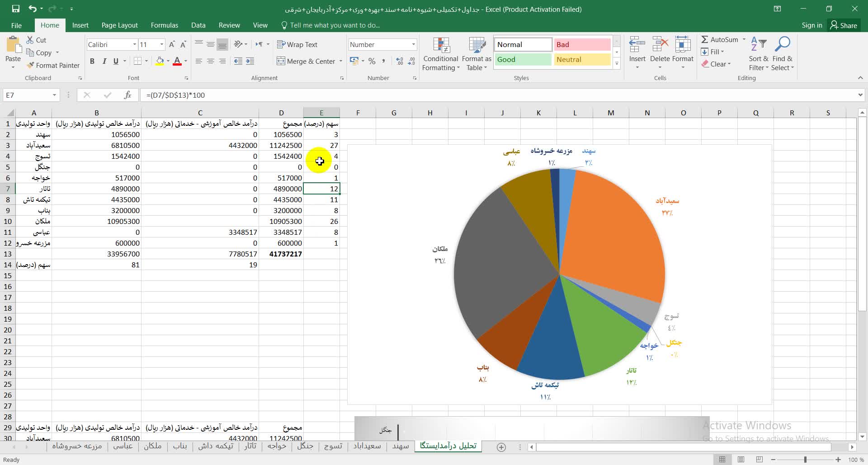Click the Increase Font Size icon
Screen dimensions: 868x465
tap(172, 44)
